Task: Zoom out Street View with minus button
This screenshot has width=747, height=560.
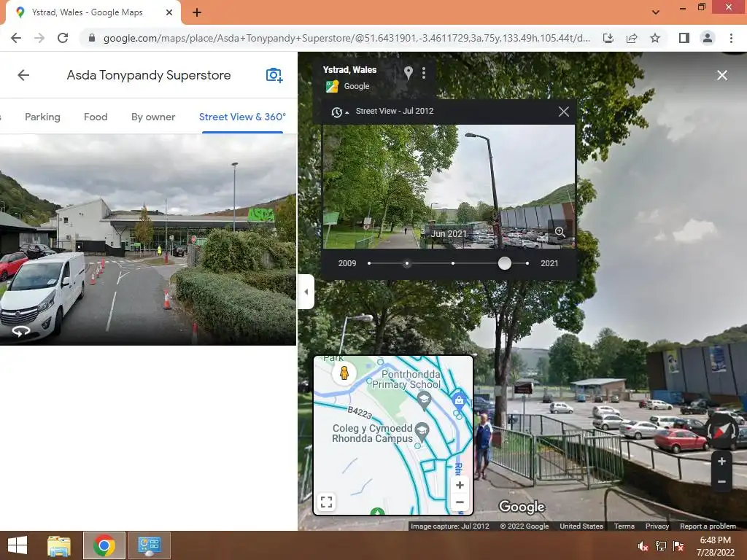Action: tap(721, 481)
